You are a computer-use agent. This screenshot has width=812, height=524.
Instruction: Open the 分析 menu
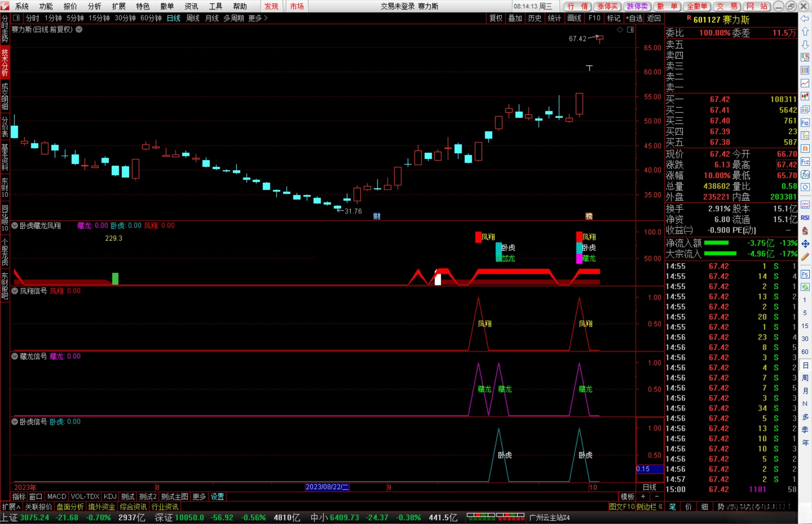[x=94, y=6]
